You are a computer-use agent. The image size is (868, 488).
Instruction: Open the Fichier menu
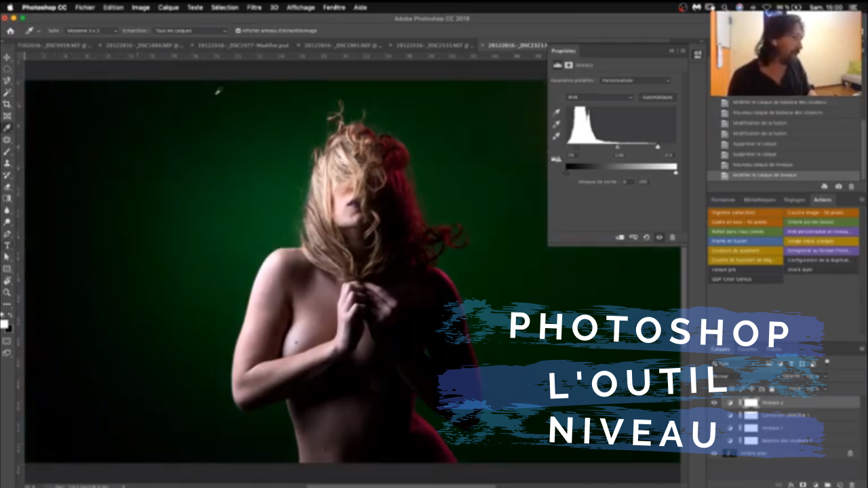click(85, 7)
